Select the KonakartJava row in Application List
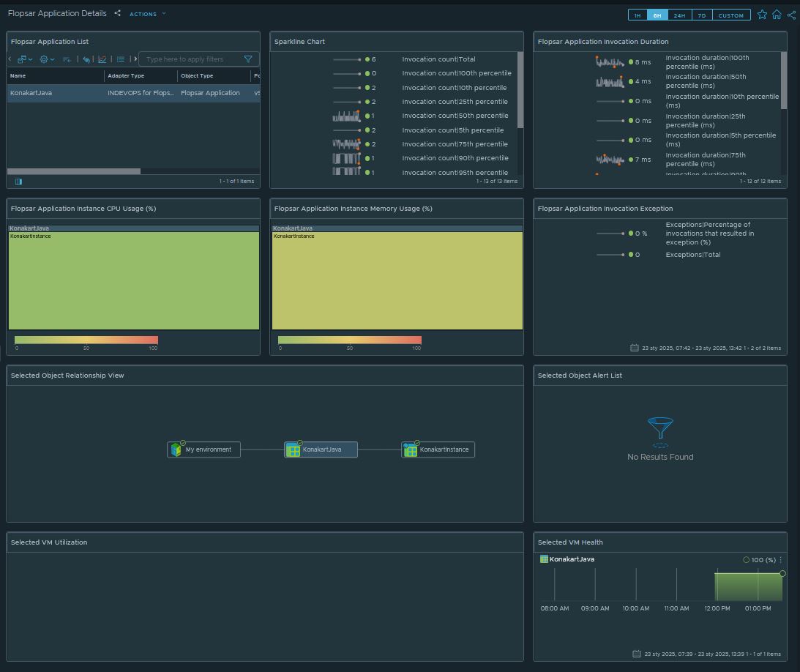The height and width of the screenshot is (672, 800). 133,93
